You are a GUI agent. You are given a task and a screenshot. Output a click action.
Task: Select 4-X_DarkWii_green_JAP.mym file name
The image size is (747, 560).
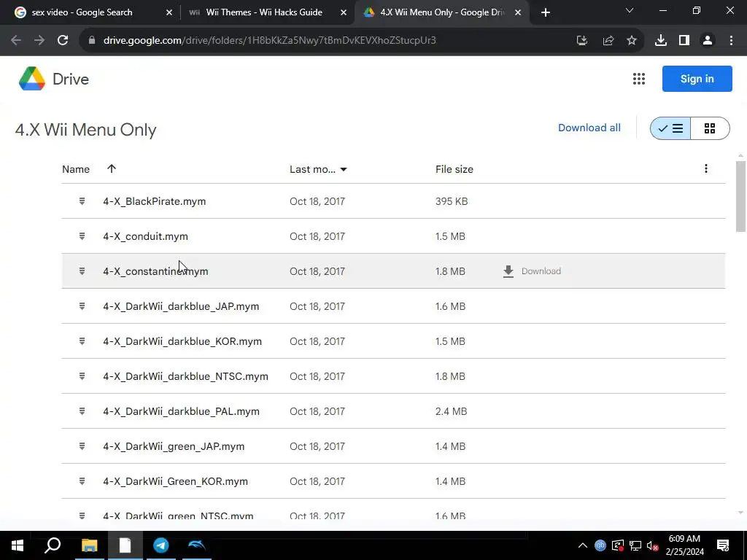tap(174, 446)
